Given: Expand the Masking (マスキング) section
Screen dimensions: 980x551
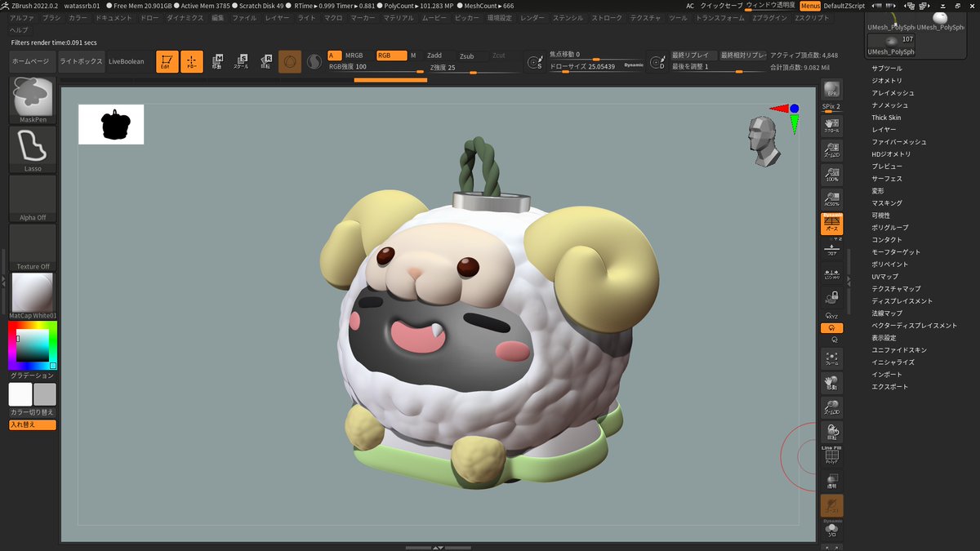Looking at the screenshot, I should tap(887, 203).
